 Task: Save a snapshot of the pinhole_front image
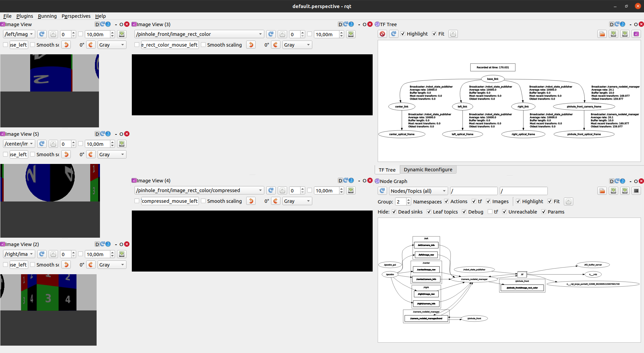coord(351,34)
